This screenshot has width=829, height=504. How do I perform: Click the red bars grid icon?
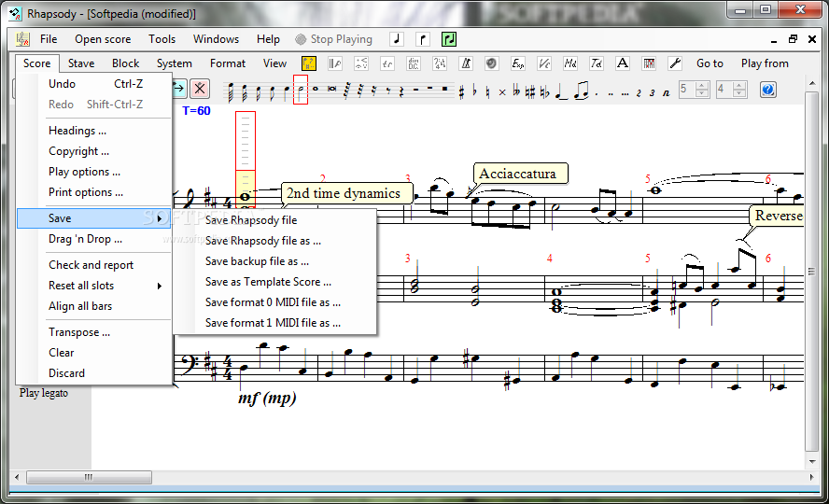[649, 63]
